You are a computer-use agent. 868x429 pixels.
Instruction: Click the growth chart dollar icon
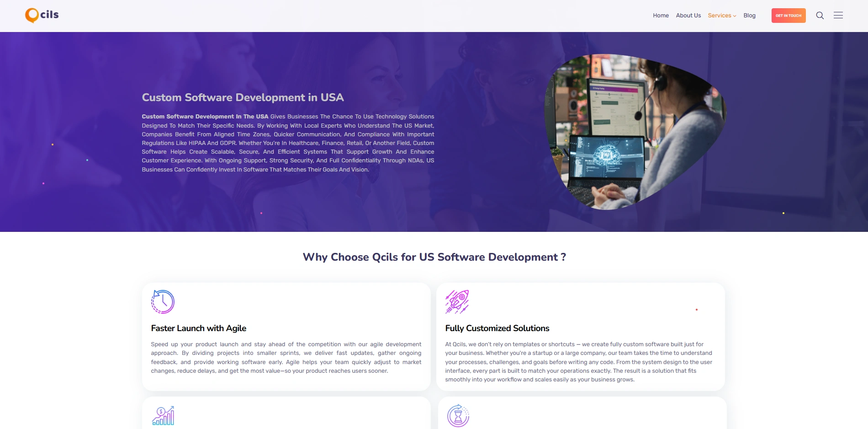point(163,416)
